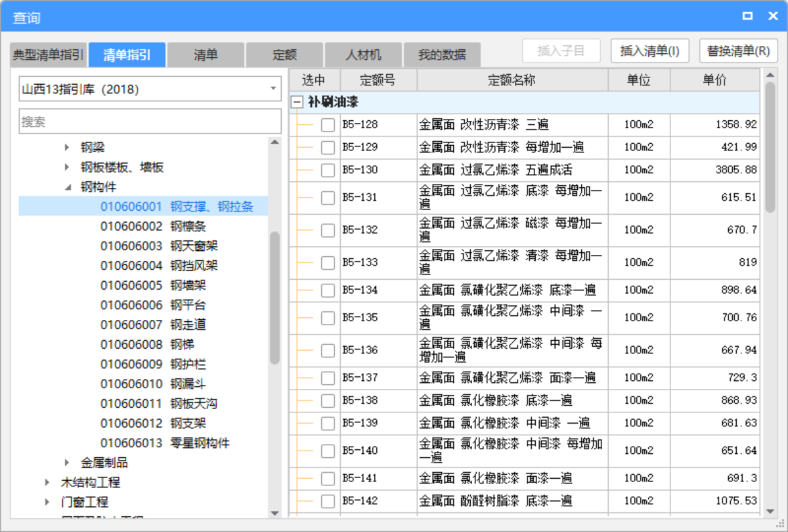The width and height of the screenshot is (788, 532).
Task: Click the 单位 column header
Action: (639, 81)
